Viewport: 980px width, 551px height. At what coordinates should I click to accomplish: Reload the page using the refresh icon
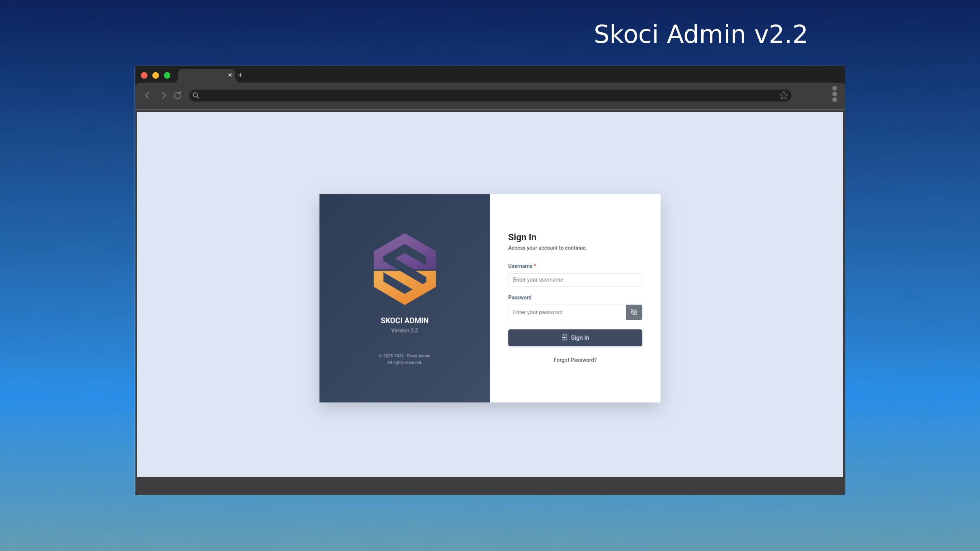point(178,95)
